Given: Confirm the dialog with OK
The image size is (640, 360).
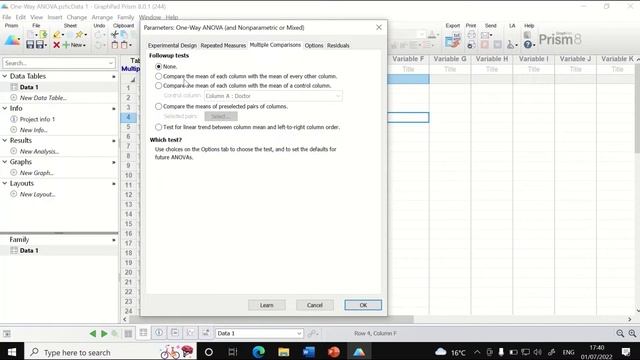Looking at the screenshot, I should tap(363, 305).
